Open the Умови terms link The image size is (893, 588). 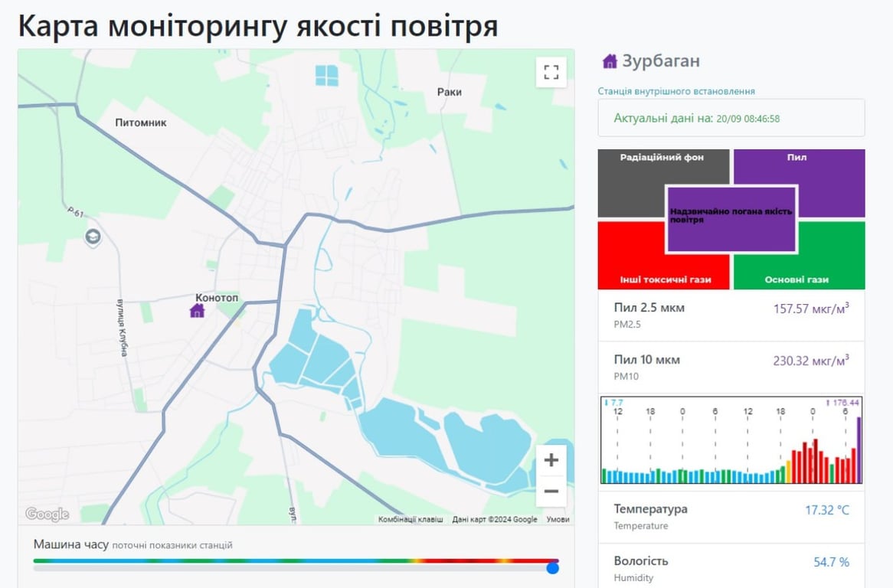(558, 519)
